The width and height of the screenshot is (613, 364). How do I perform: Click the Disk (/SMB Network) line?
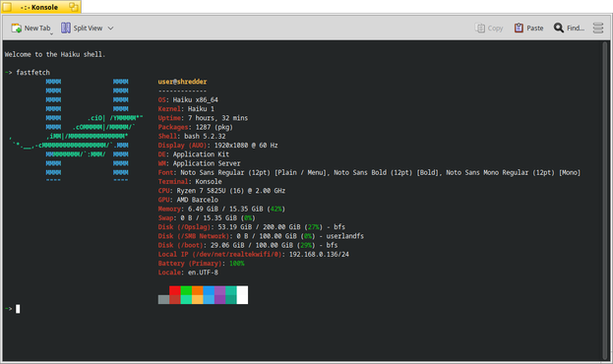coord(261,236)
